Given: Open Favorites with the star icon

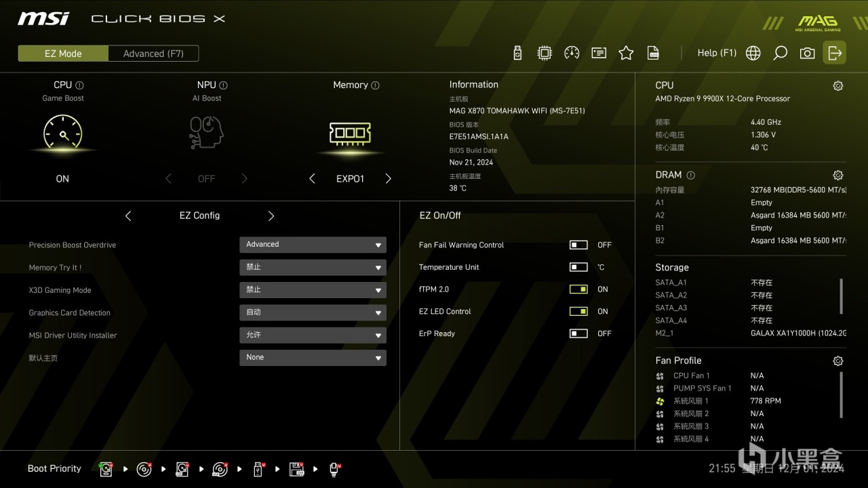Looking at the screenshot, I should pos(626,53).
